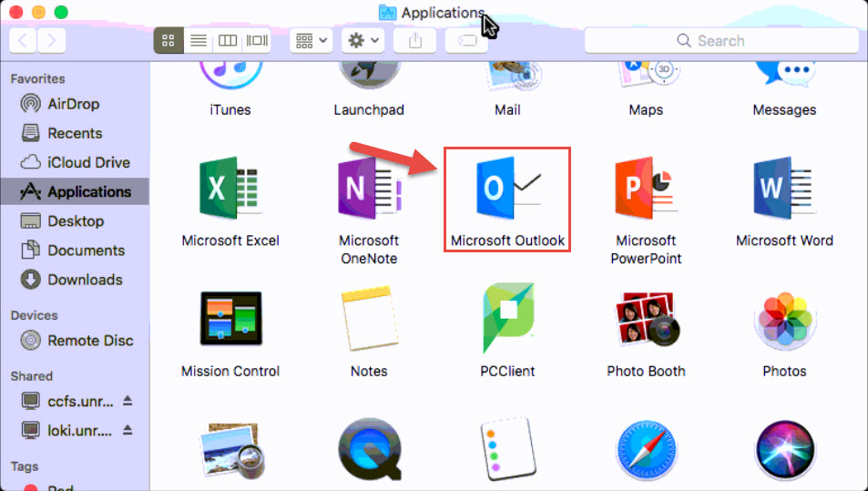Open Remote Disc under Devices

pos(75,340)
